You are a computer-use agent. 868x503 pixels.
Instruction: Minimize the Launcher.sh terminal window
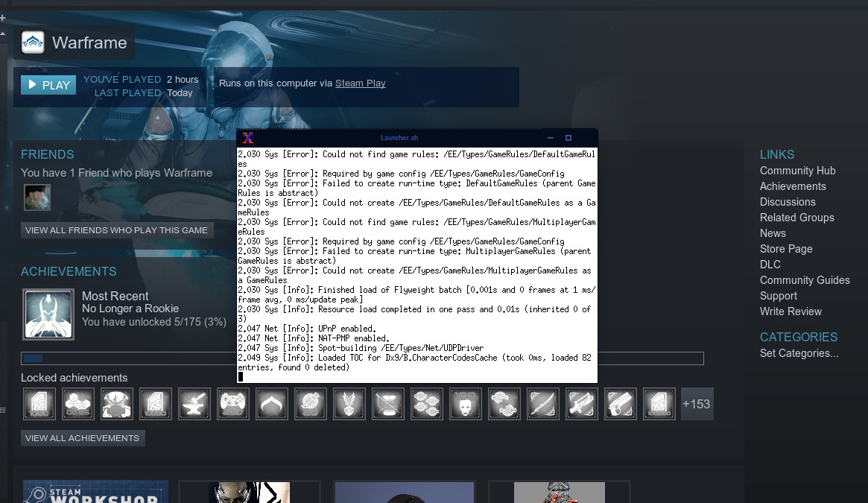(551, 138)
